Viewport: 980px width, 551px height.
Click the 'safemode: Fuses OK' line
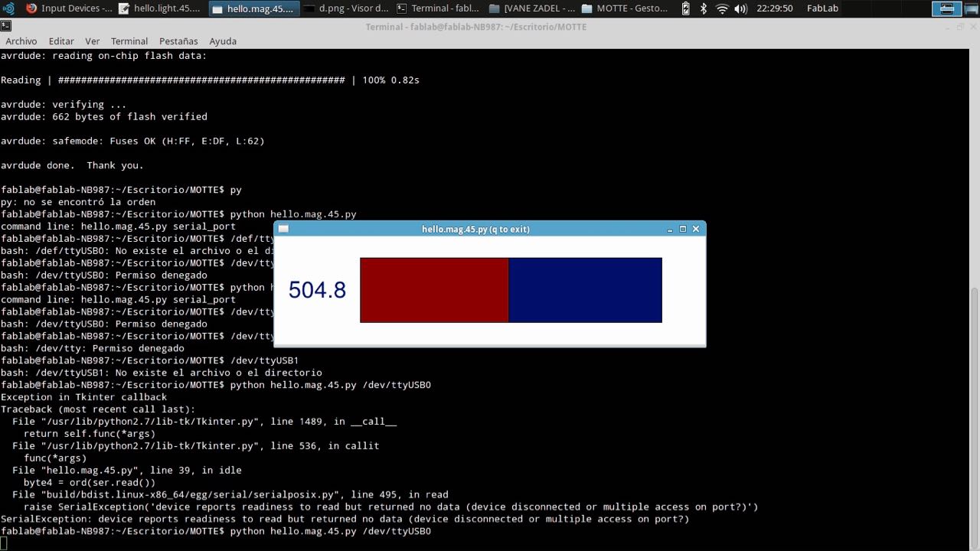pos(132,142)
